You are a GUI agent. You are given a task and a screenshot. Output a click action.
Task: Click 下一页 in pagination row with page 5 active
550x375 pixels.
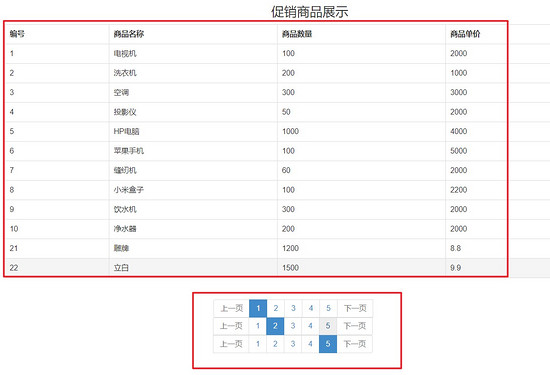coord(355,344)
